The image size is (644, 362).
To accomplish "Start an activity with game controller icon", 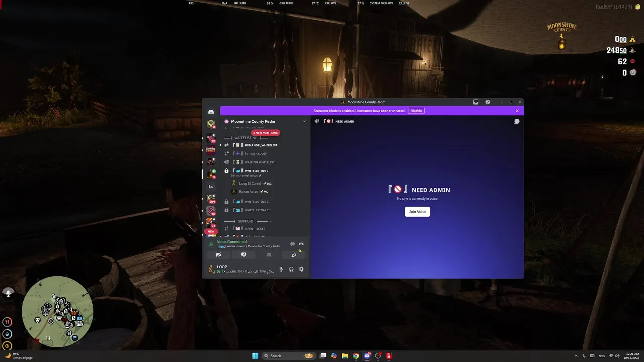I will (269, 255).
